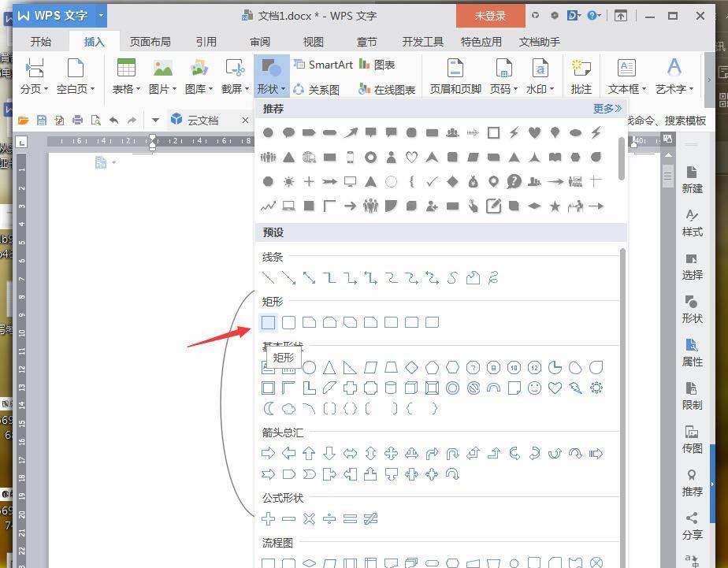This screenshot has width=728, height=568.
Task: Open the 艺术字 word art dropdown
Action: (x=674, y=76)
